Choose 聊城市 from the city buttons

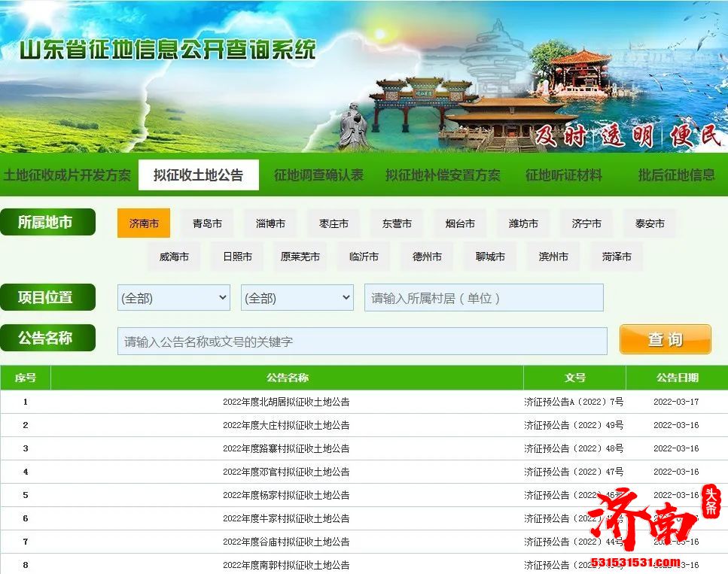coord(489,256)
